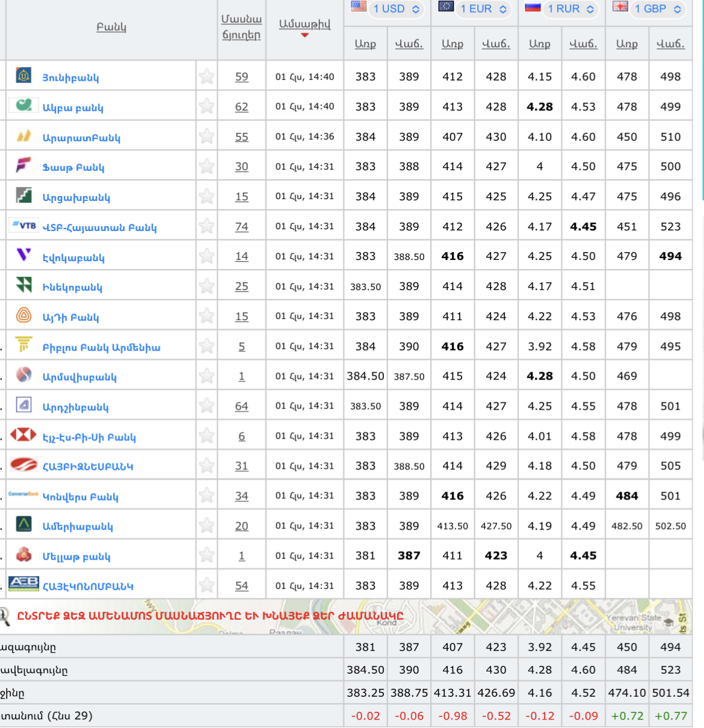Open Յունիբանկ bank link
This screenshot has width=704, height=728.
70,78
